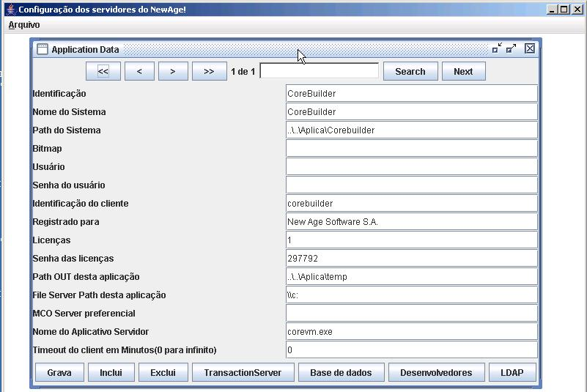The width and height of the screenshot is (587, 392).
Task: Focus the search text field
Action: [x=320, y=71]
